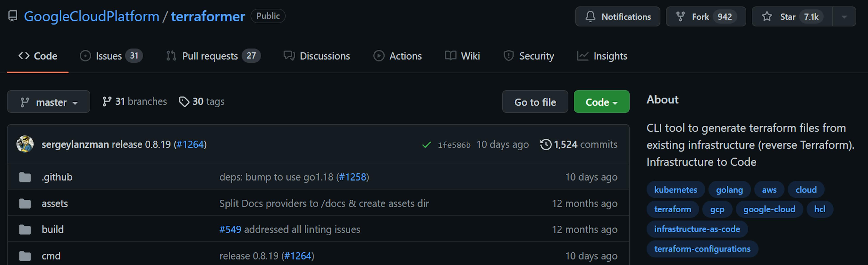Click the cmd folder icon
The height and width of the screenshot is (265, 868).
tap(25, 256)
